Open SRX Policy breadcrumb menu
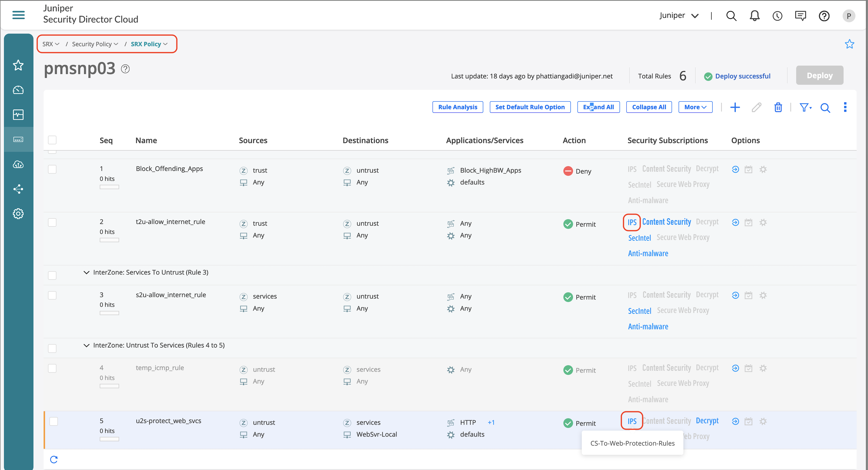 [149, 44]
